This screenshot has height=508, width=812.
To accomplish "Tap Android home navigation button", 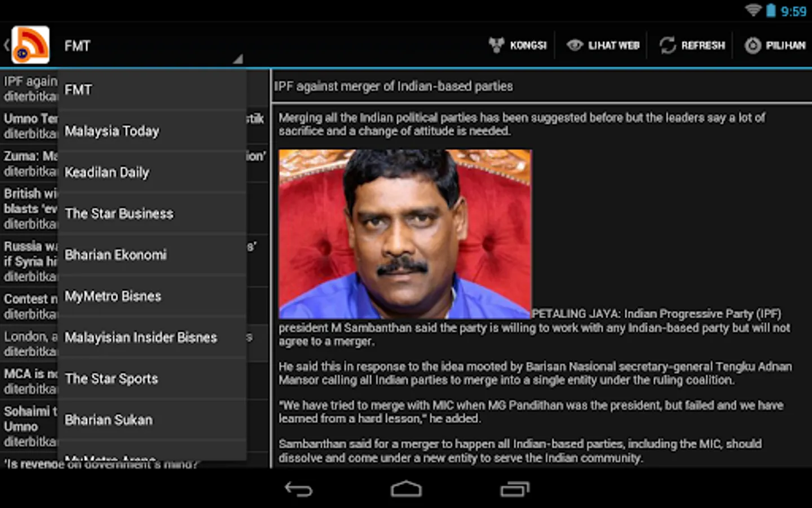I will [406, 489].
